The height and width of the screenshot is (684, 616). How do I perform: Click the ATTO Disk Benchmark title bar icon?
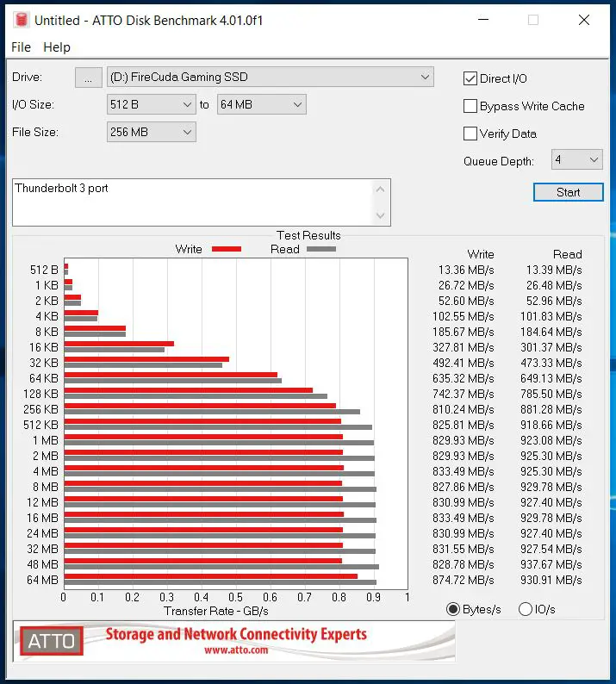click(x=21, y=20)
